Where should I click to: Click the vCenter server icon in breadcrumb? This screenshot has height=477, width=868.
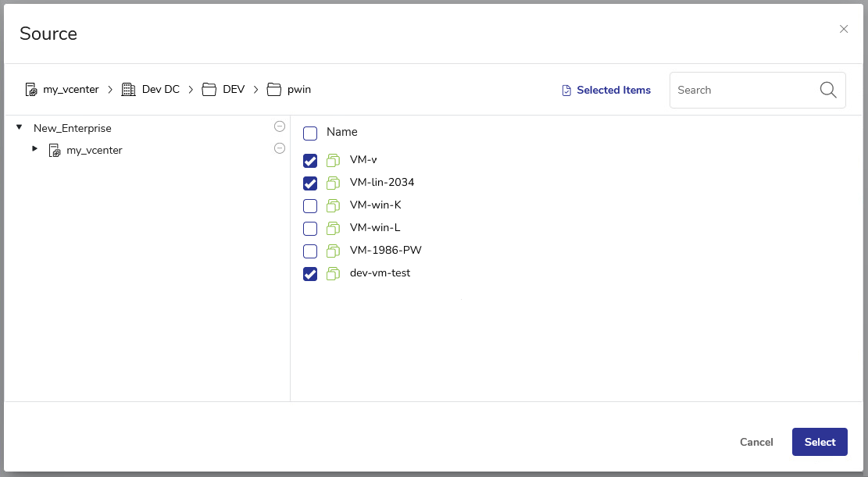(31, 90)
